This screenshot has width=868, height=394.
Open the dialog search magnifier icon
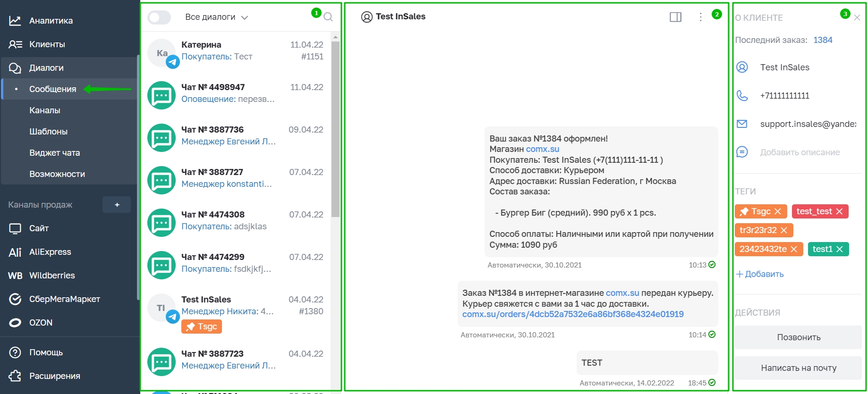click(x=328, y=17)
